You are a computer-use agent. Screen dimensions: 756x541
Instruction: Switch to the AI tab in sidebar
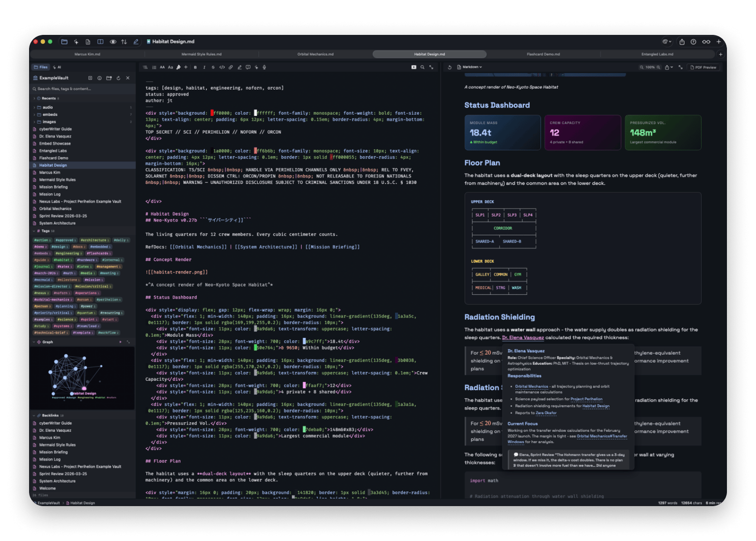[57, 67]
